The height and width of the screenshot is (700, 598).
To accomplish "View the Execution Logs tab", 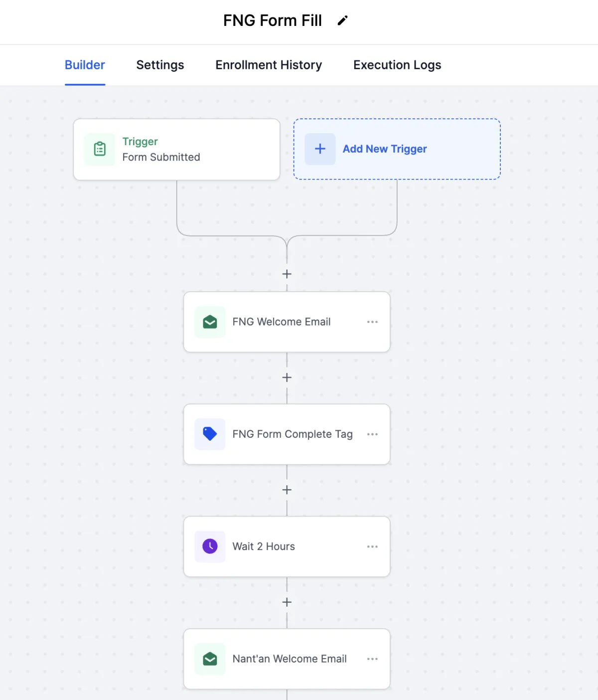I will (x=397, y=65).
